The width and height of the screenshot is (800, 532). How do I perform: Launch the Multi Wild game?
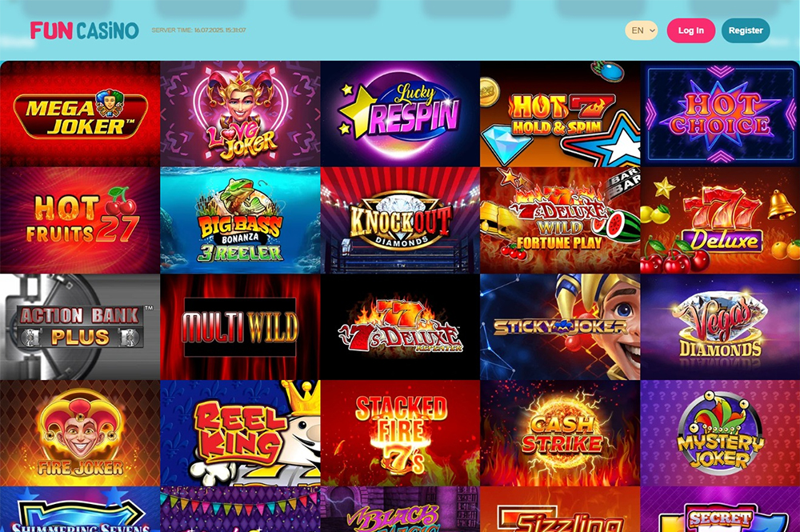point(240,327)
